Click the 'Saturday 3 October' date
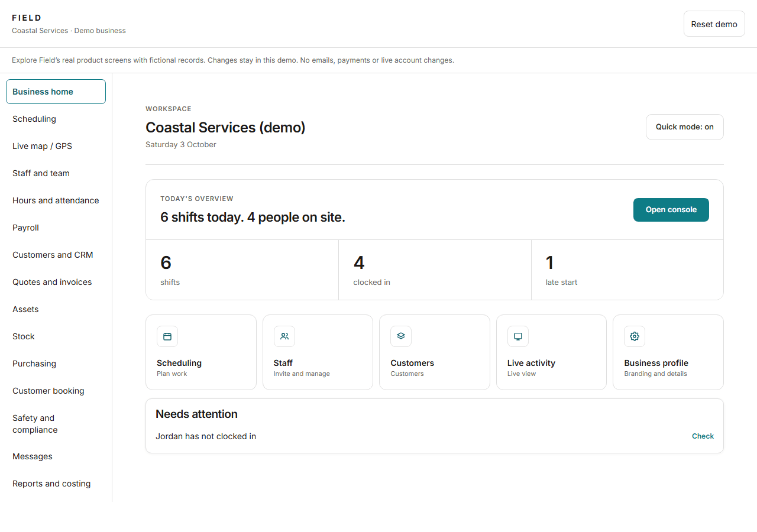 click(x=181, y=145)
